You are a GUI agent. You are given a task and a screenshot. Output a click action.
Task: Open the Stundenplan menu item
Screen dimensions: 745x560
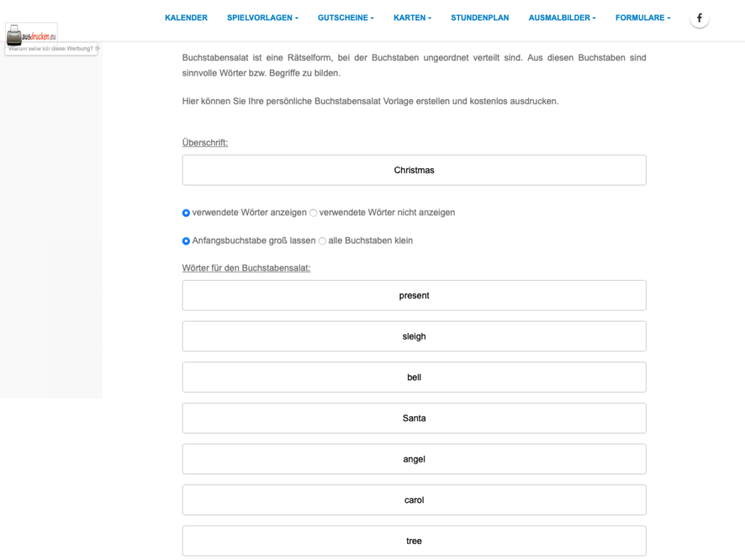tap(479, 18)
